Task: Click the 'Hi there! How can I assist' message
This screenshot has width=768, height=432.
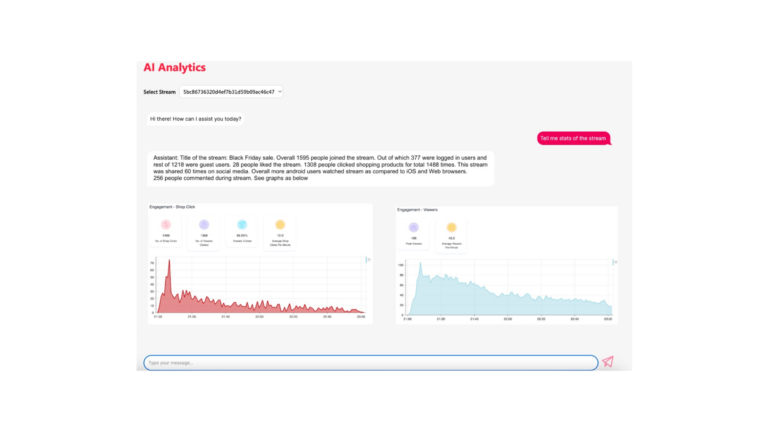Action: point(196,119)
